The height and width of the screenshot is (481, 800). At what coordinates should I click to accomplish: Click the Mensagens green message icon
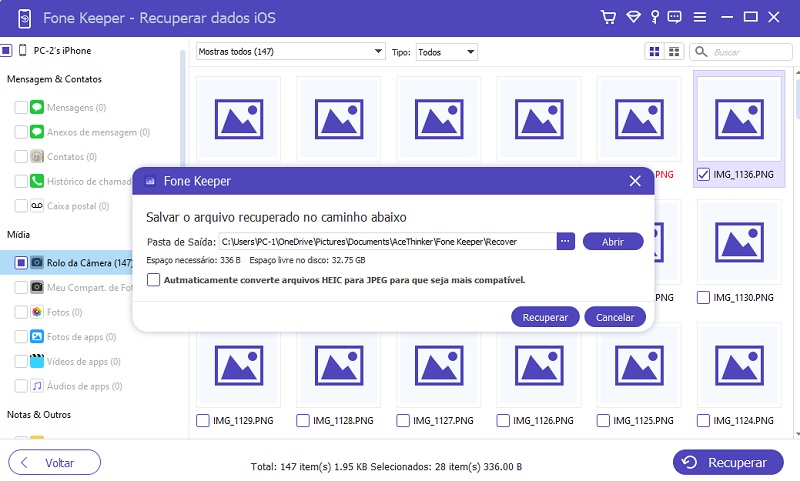click(x=37, y=107)
